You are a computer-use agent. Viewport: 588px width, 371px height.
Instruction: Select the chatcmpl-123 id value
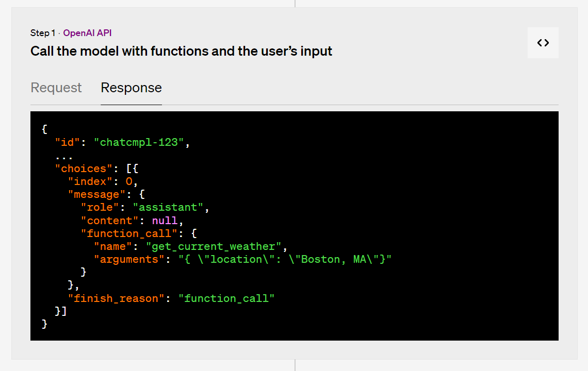(141, 142)
